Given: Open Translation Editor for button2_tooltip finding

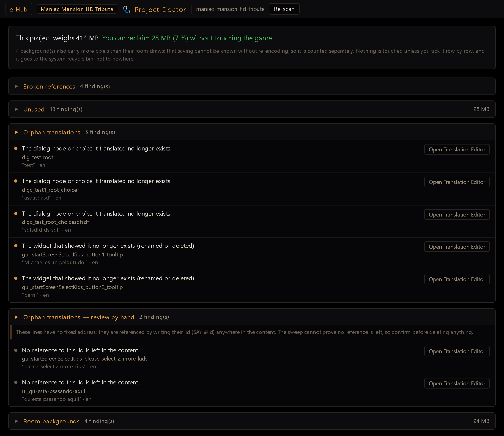Looking at the screenshot, I should 457,279.
